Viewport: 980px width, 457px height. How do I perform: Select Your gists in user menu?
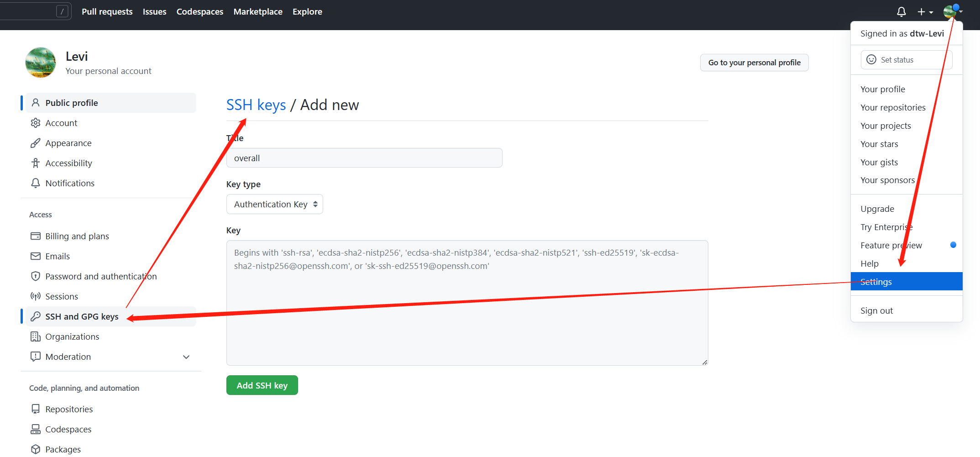907,162
